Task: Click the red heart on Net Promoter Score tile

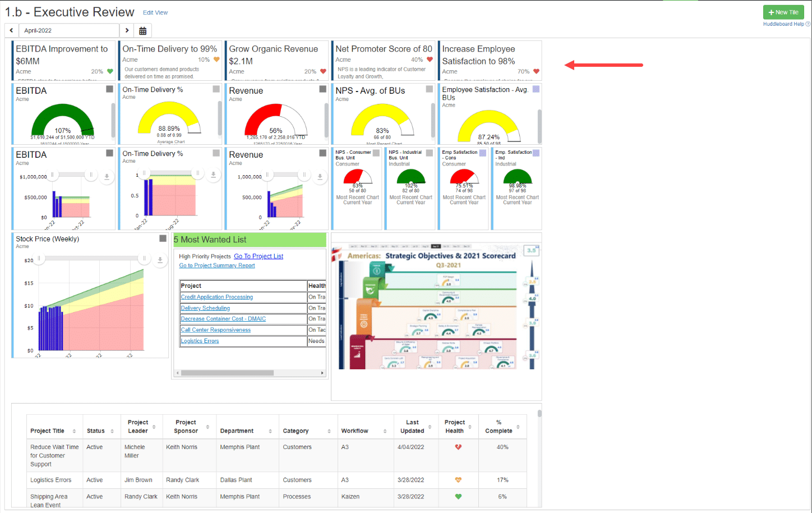Action: pos(430,59)
